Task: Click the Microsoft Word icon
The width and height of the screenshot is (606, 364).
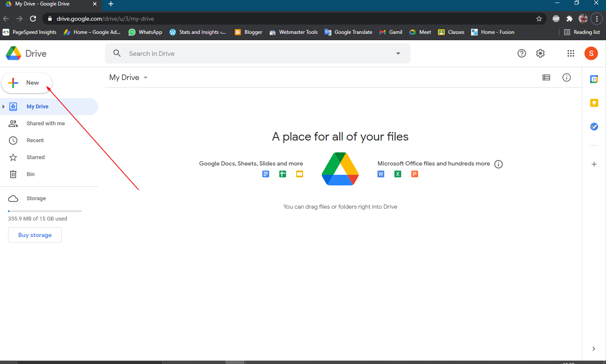Action: click(381, 174)
